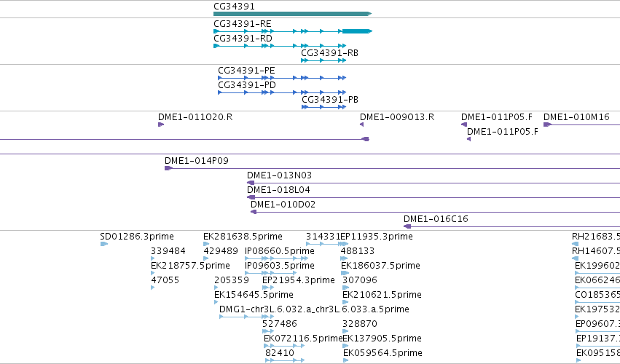
Task: Select the EK059564.5prime EST marker
Action: point(345,360)
